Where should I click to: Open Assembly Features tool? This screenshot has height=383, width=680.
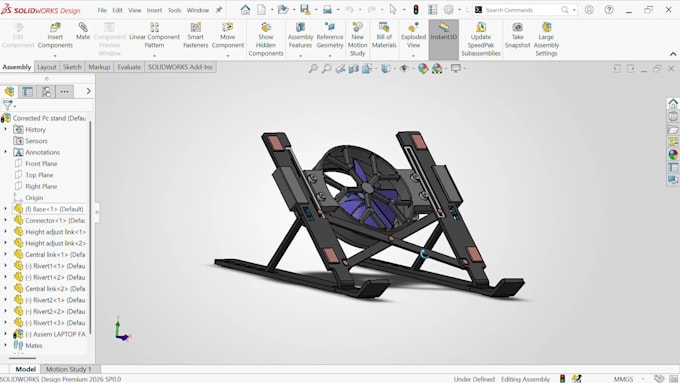coord(300,36)
